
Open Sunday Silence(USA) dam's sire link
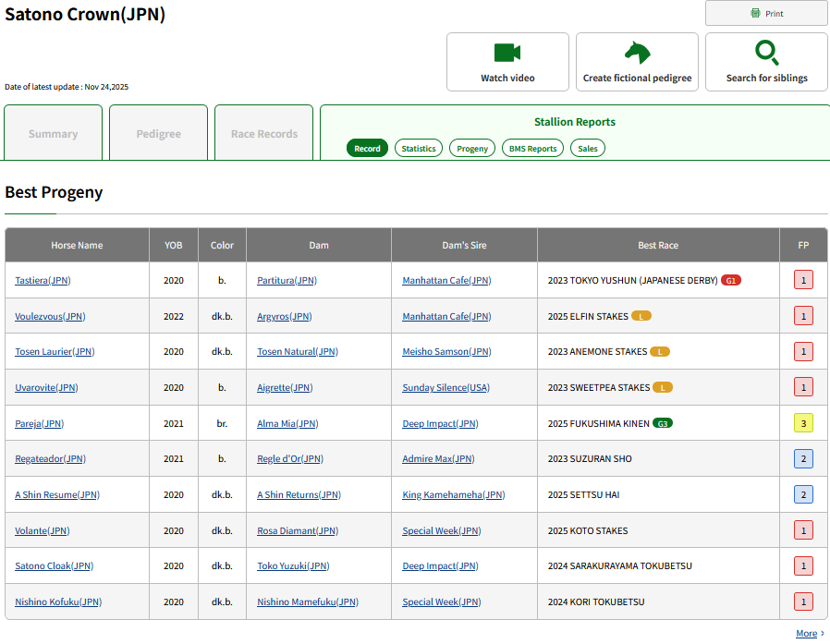446,388
